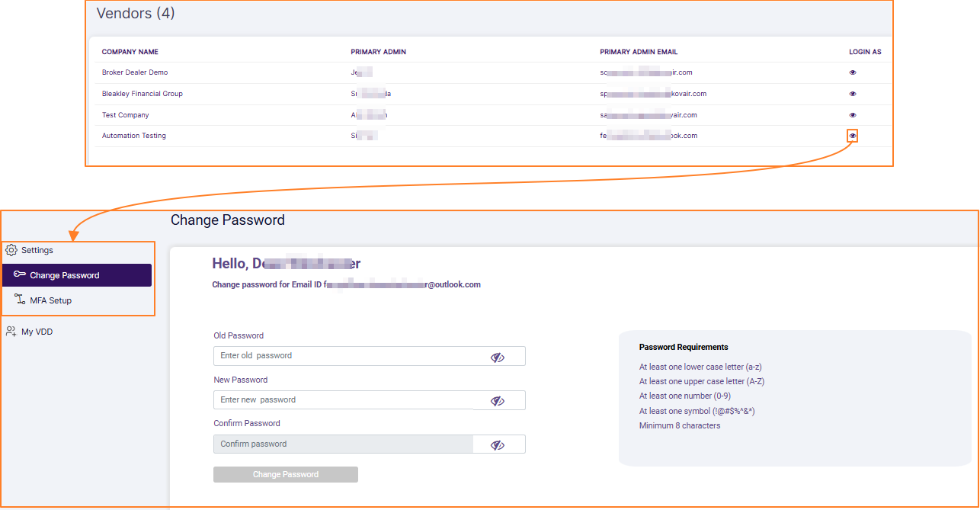Click the Test Company admin email link
The height and width of the screenshot is (510, 980).
648,114
